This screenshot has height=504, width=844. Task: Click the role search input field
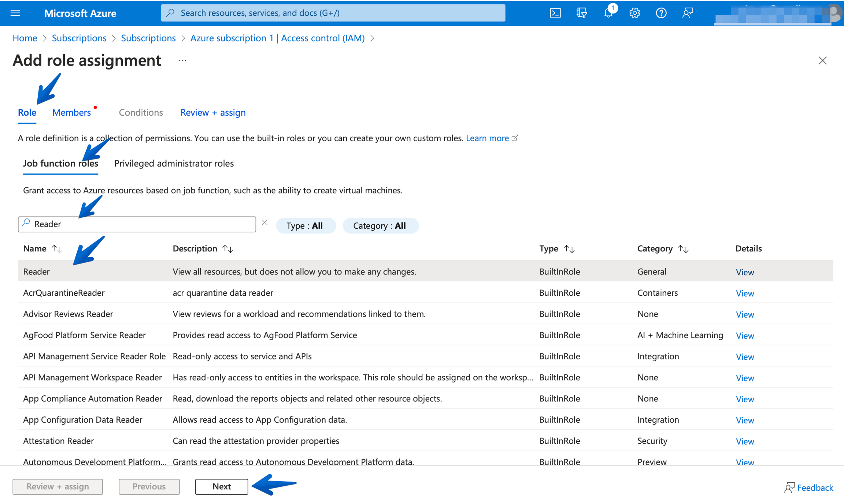pyautogui.click(x=139, y=224)
